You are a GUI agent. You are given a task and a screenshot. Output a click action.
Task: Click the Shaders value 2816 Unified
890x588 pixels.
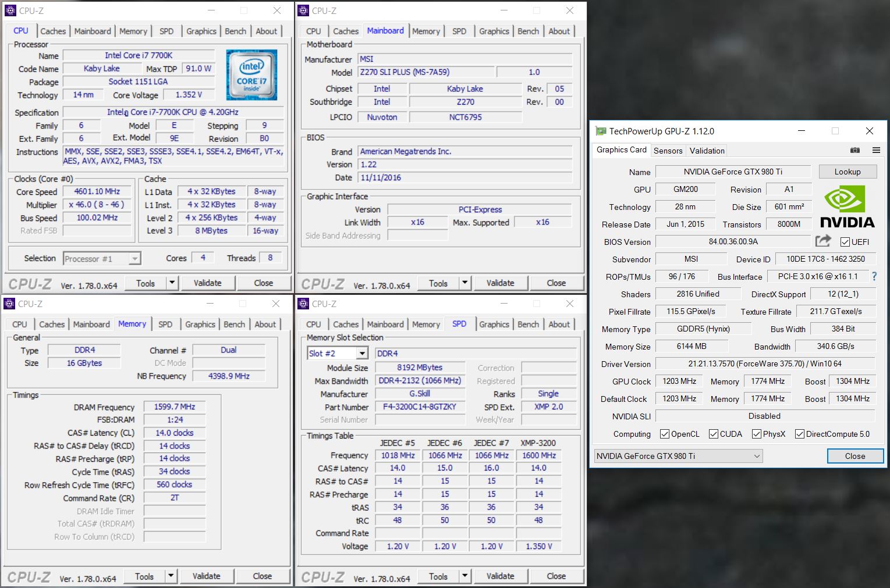pos(698,294)
